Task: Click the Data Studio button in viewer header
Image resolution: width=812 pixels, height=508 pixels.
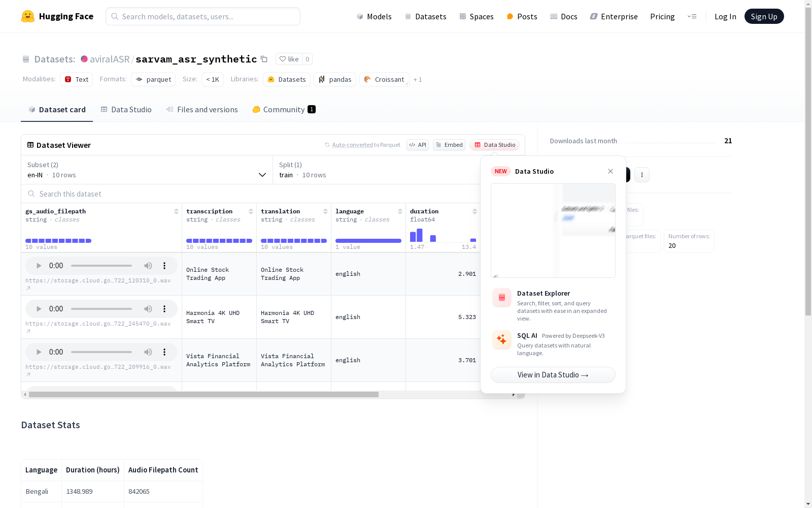Action: pos(494,145)
